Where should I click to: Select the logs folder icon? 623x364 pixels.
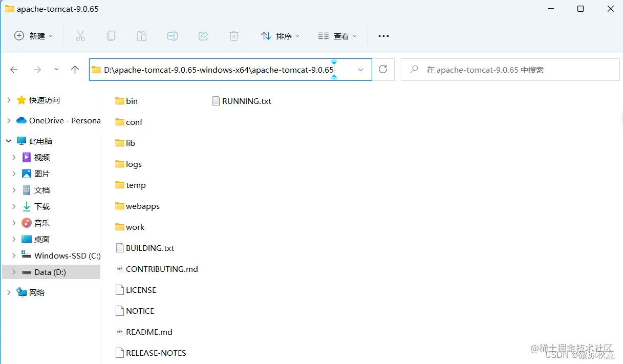click(x=120, y=164)
